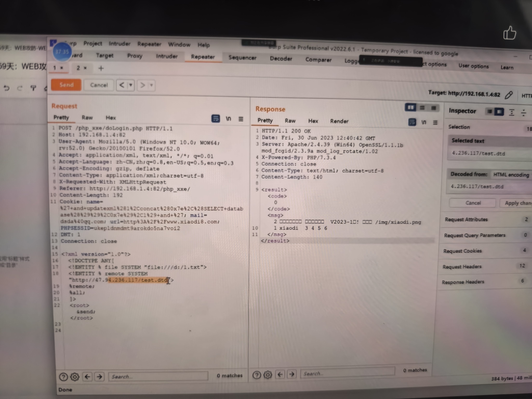Toggle request non-printable characters \n icon
The width and height of the screenshot is (532, 399).
pos(228,119)
